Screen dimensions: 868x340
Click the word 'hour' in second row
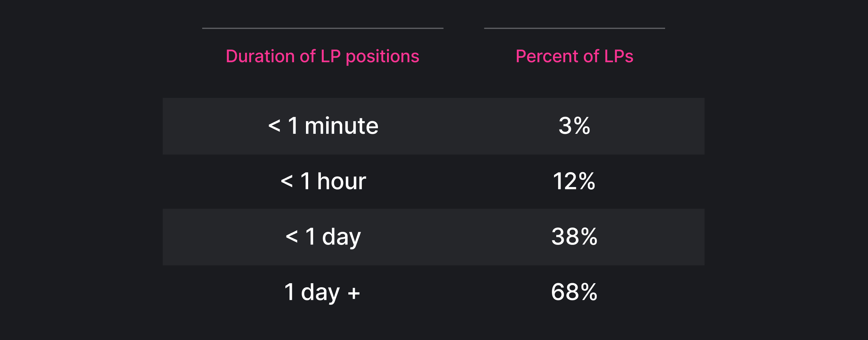342,181
